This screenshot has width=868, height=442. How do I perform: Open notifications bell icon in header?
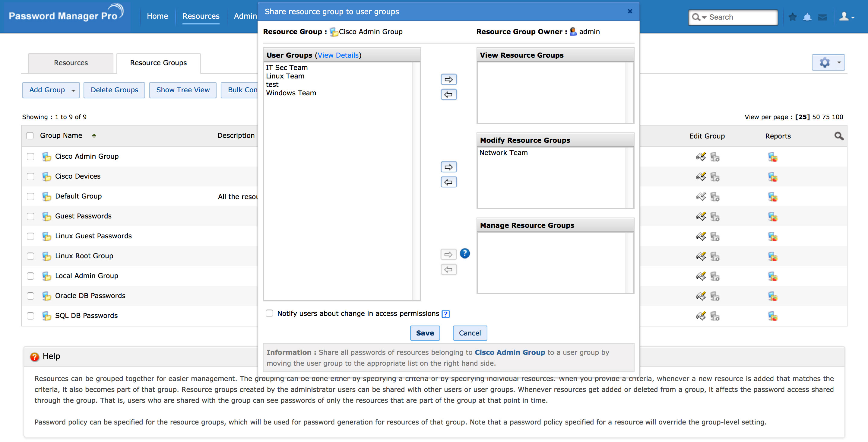coord(807,17)
